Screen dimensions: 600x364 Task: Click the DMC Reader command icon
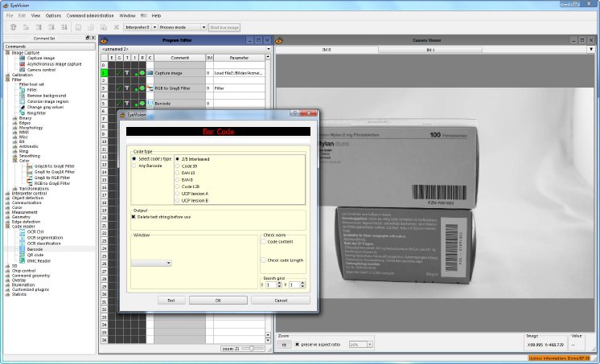coord(23,260)
